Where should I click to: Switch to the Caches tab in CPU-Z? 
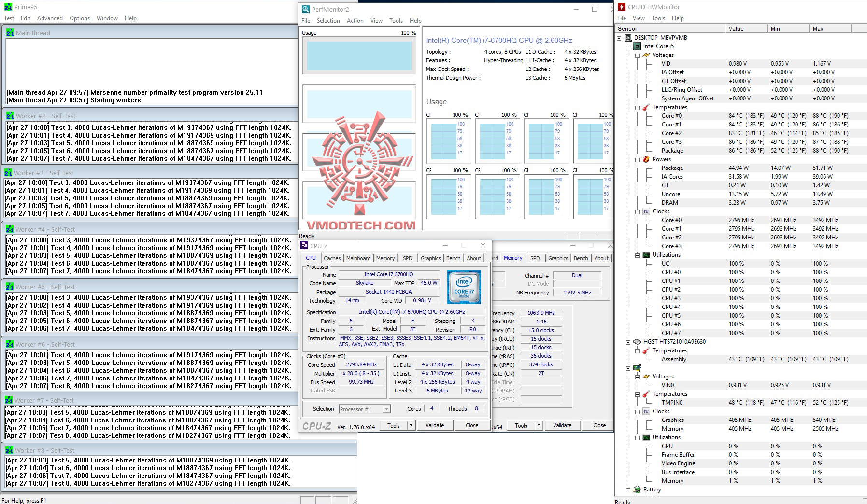coord(332,258)
